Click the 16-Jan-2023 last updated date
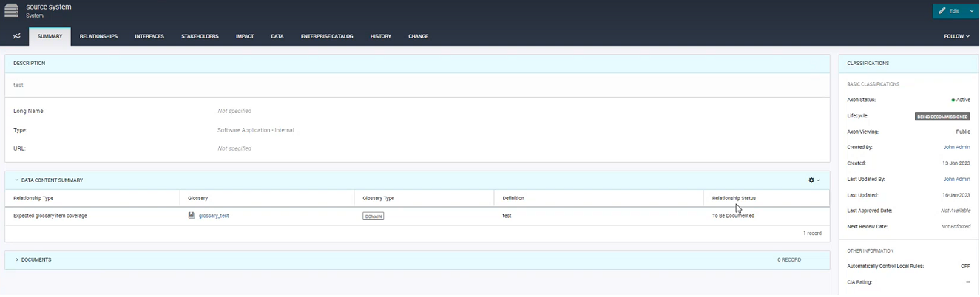980x297 pixels. pos(956,195)
